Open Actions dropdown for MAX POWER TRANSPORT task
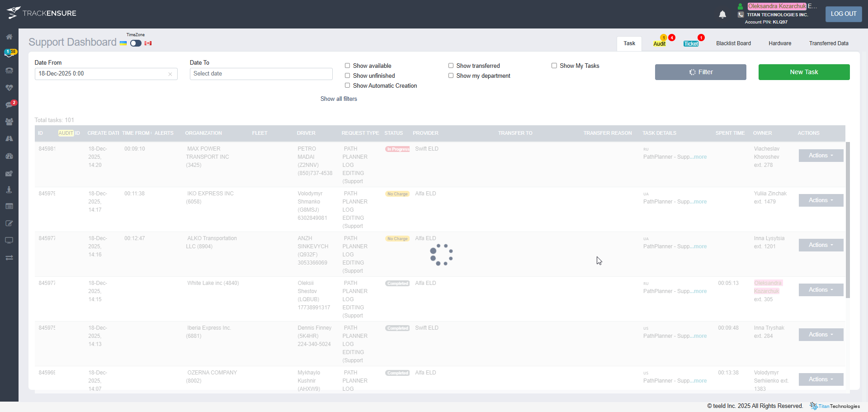The image size is (868, 412). pyautogui.click(x=821, y=156)
